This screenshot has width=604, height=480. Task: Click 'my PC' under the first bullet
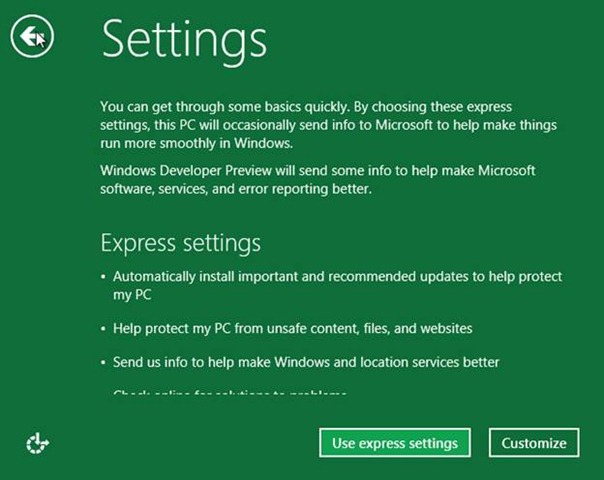[x=132, y=295]
